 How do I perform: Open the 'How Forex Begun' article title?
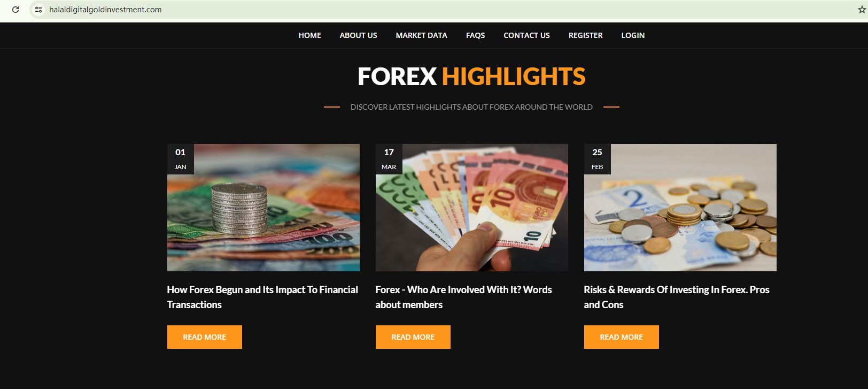[x=262, y=297]
